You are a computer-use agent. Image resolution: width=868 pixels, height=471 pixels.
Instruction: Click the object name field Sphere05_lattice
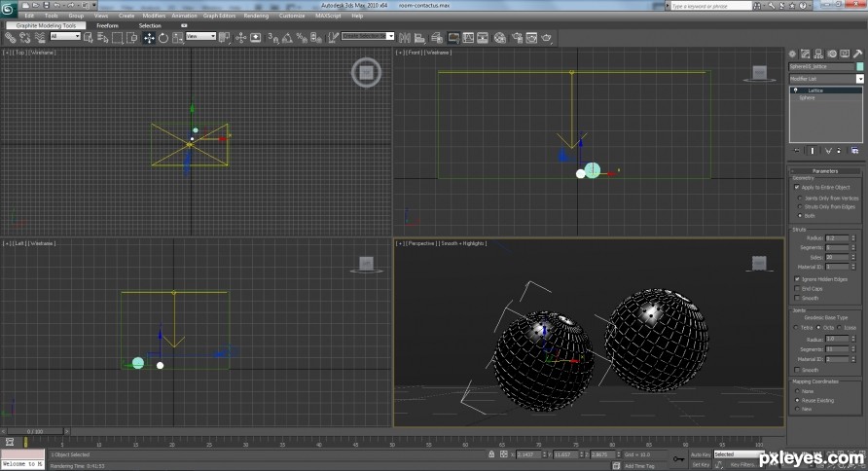pyautogui.click(x=821, y=66)
